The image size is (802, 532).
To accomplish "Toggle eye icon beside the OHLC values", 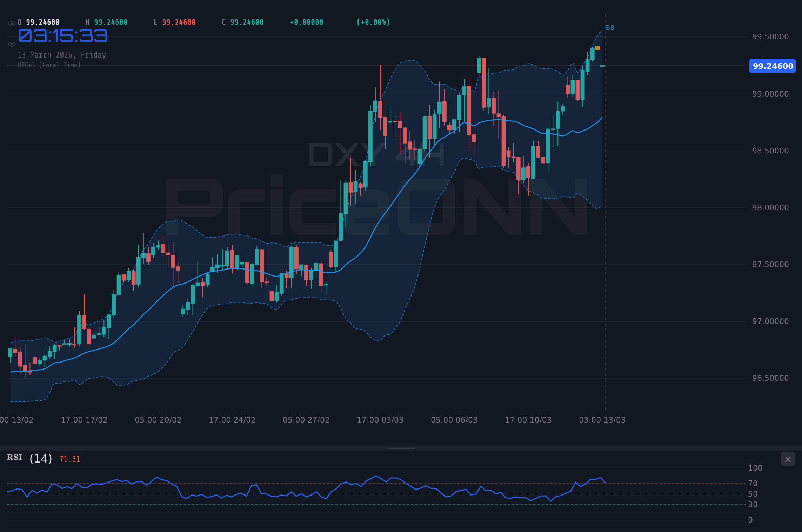I will 12,24.
